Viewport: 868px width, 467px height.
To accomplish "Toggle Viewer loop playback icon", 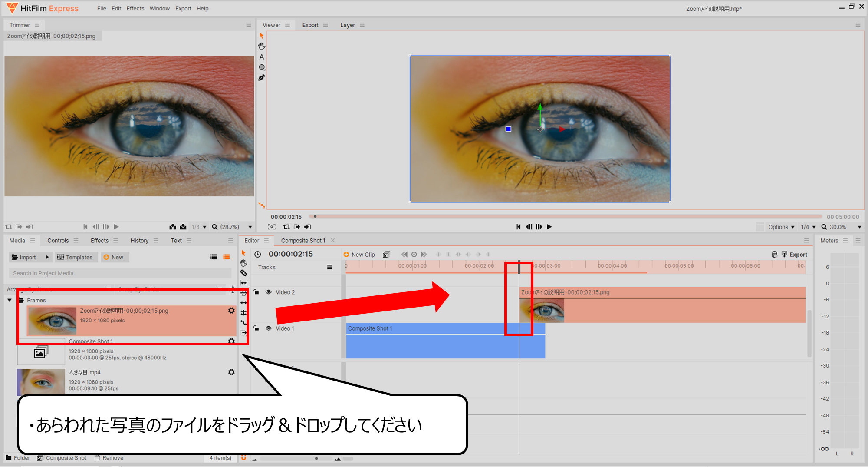I will pyautogui.click(x=286, y=227).
